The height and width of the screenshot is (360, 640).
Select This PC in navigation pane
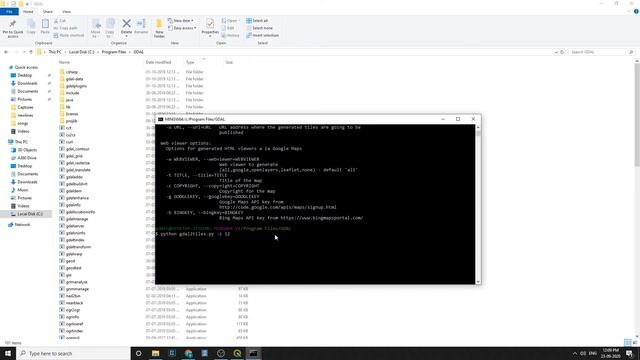click(21, 142)
